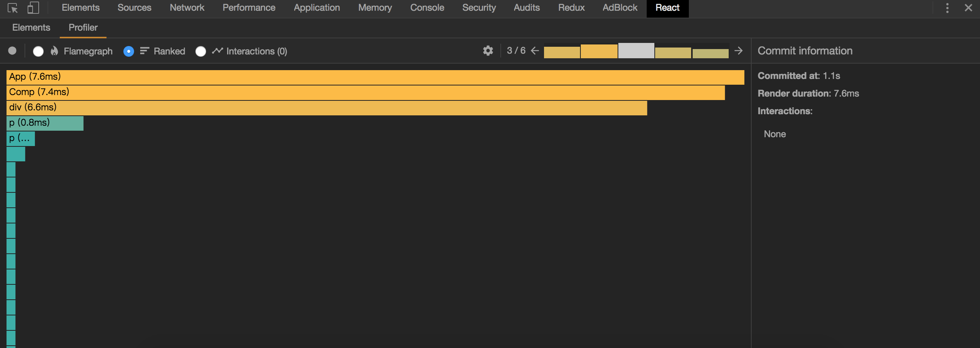Viewport: 980px width, 348px height.
Task: Go to previous commit with left arrow
Action: pos(535,51)
